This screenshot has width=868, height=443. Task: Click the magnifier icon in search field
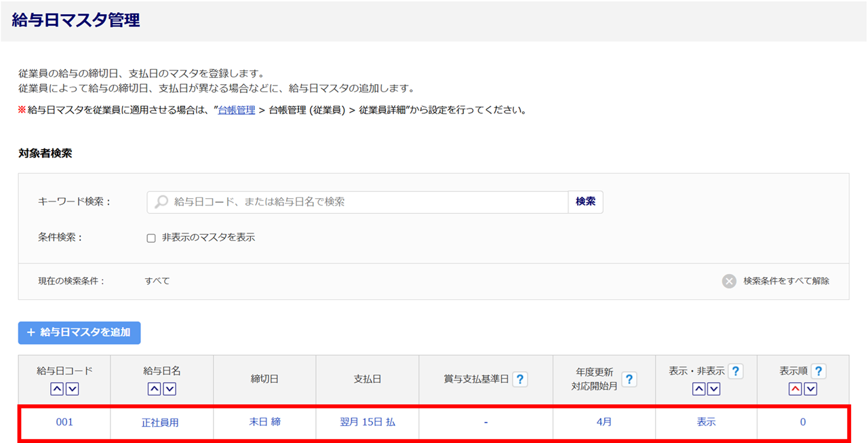tap(161, 201)
